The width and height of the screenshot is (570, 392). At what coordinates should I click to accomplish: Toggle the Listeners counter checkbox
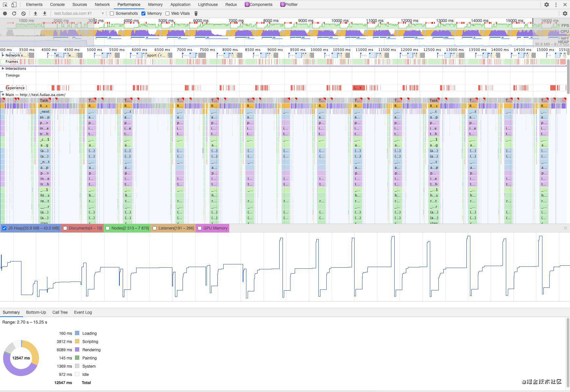155,228
